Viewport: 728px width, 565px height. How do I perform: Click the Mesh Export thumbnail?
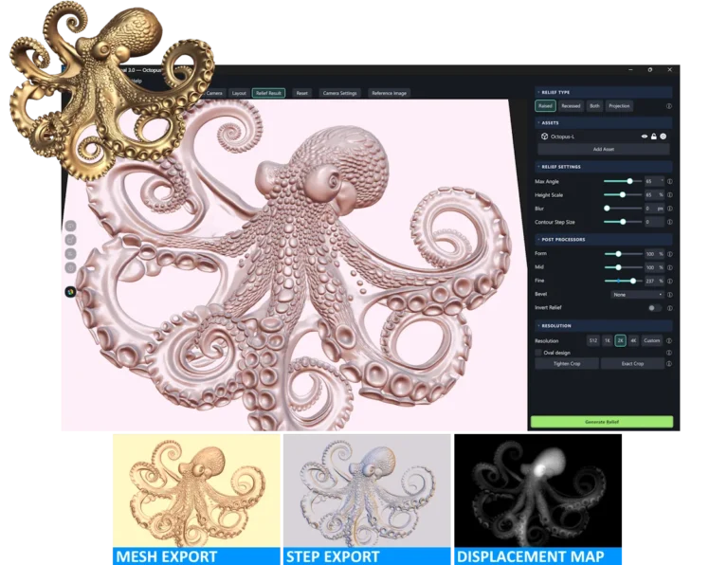(x=196, y=500)
